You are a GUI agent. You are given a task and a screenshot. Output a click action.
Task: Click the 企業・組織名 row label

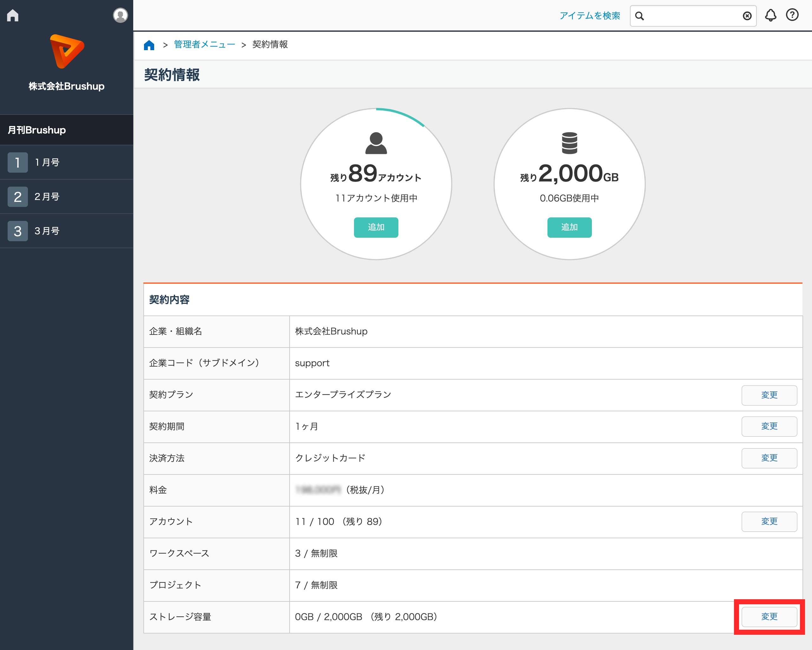(x=175, y=331)
